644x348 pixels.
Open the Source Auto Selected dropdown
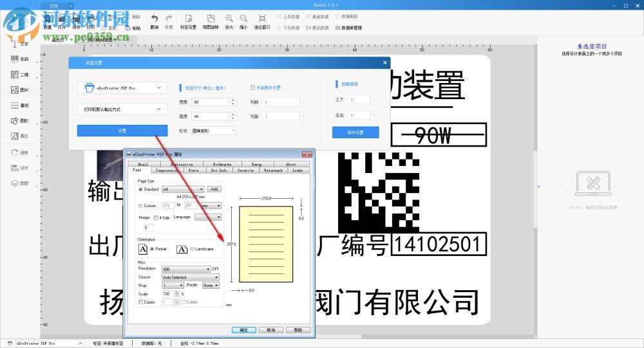(191, 277)
